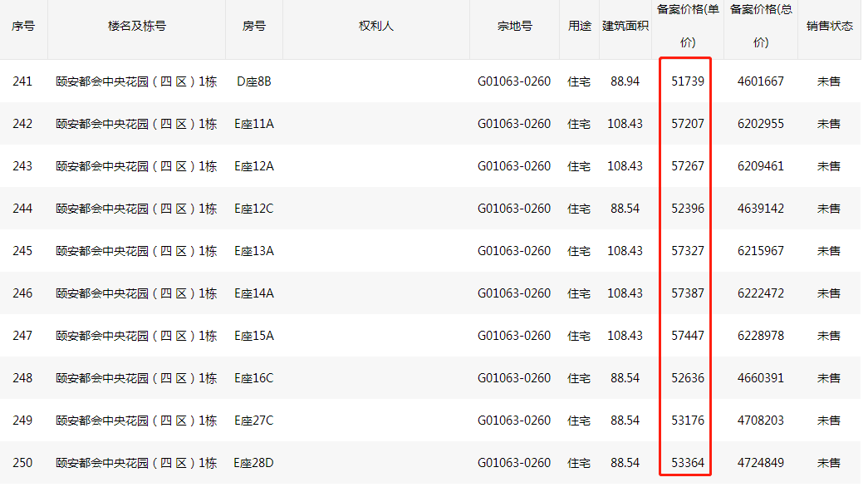Select serial number 249 cell
The height and width of the screenshot is (492, 868).
click(22, 421)
